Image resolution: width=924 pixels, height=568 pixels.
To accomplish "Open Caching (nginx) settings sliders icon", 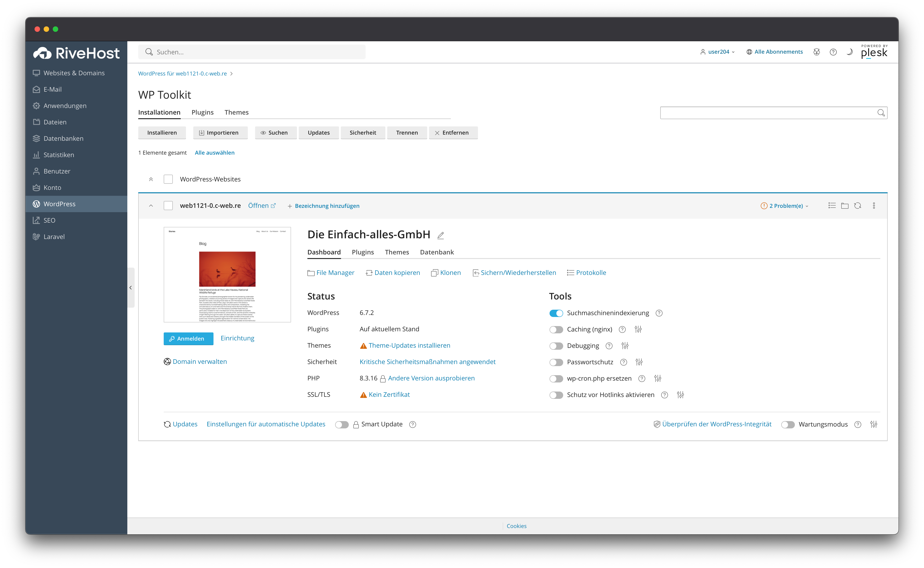I will 638,329.
